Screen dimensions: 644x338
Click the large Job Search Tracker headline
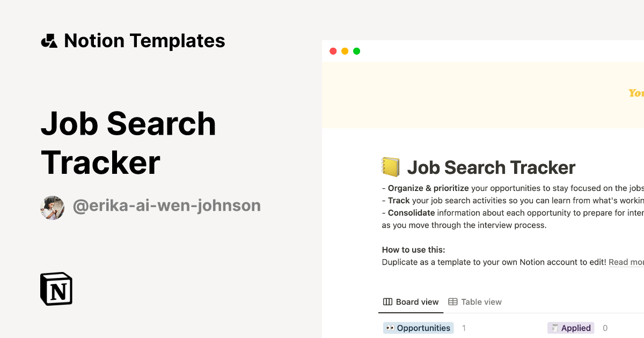tap(128, 143)
